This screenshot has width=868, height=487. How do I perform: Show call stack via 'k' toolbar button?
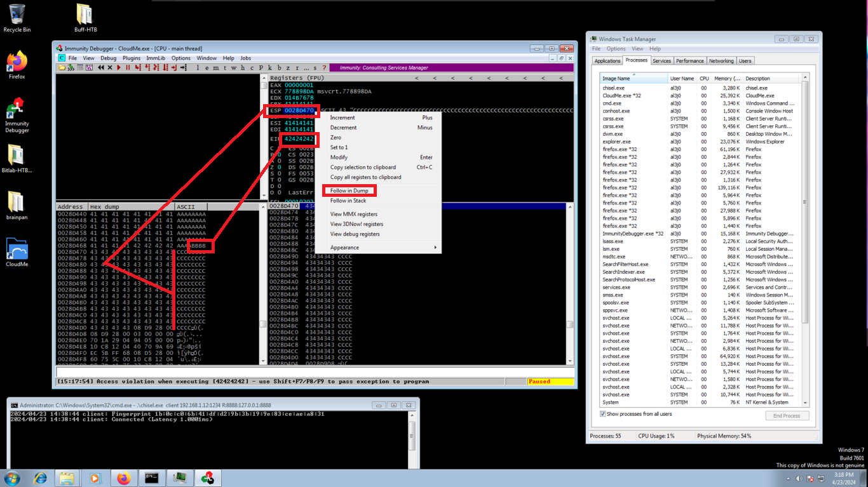269,67
